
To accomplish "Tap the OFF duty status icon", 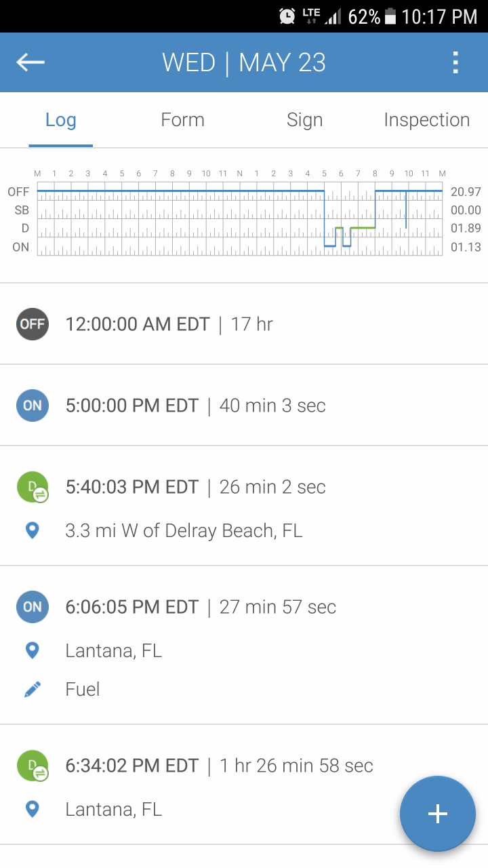I will pos(33,324).
